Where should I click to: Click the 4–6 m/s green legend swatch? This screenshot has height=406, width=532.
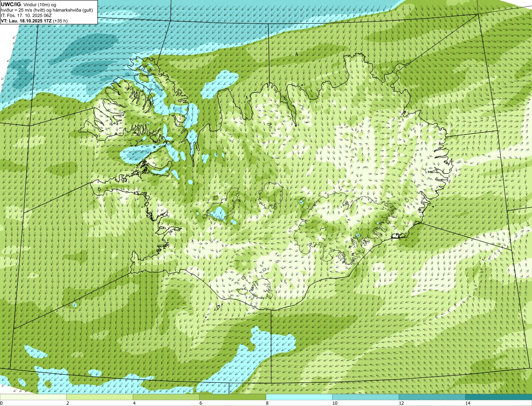tap(166, 397)
